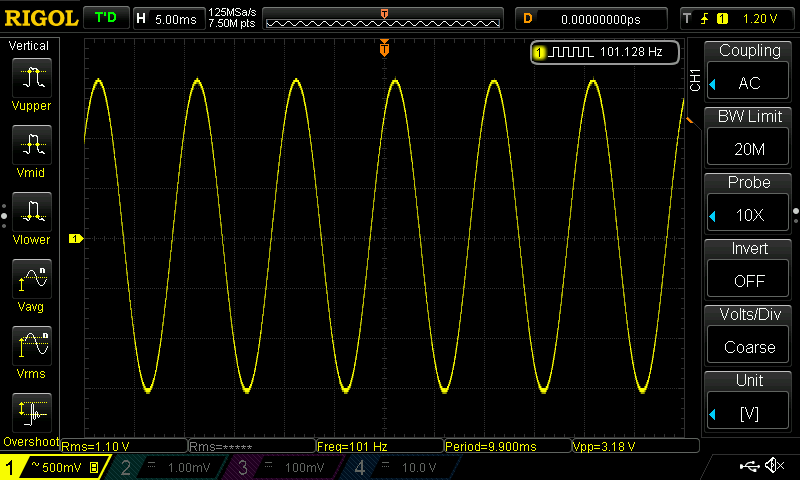Image resolution: width=800 pixels, height=480 pixels.
Task: Click the trigger level 1.20 V readout
Action: [760, 19]
